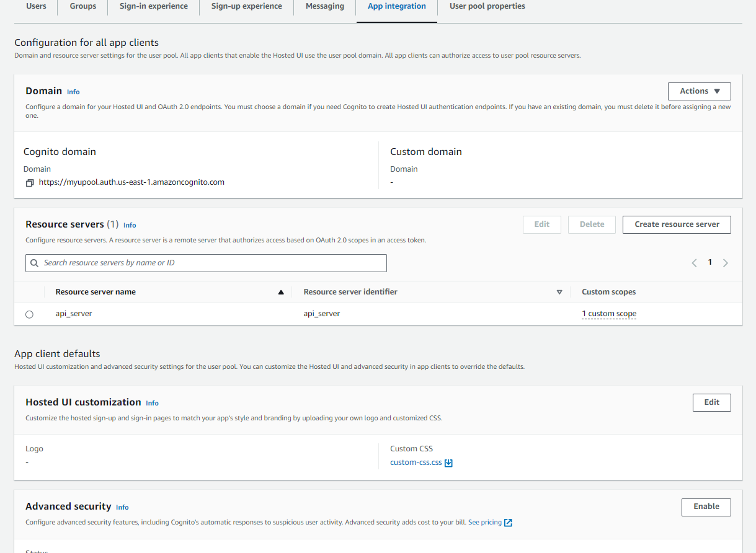
Task: Click the resource servers search field
Action: point(211,263)
